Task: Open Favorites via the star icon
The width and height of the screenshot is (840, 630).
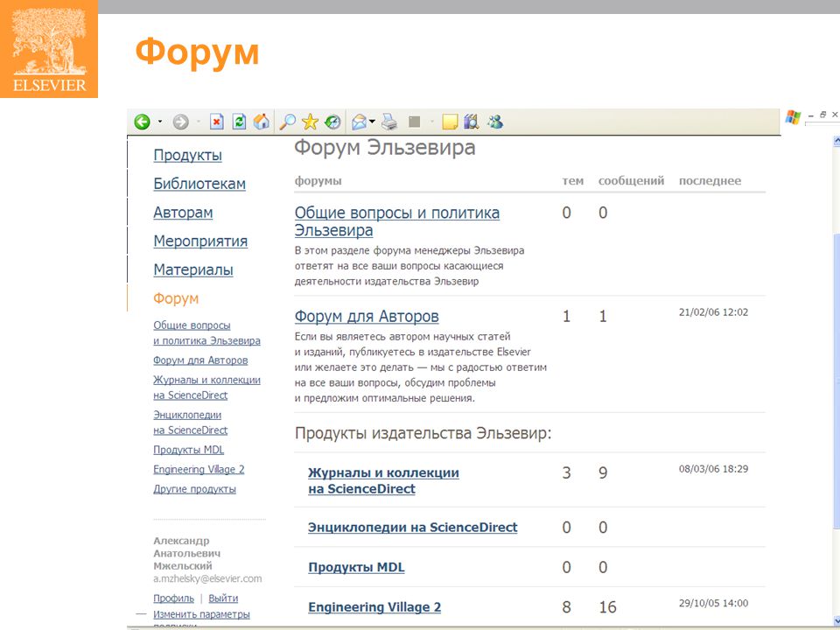Action: 310,122
